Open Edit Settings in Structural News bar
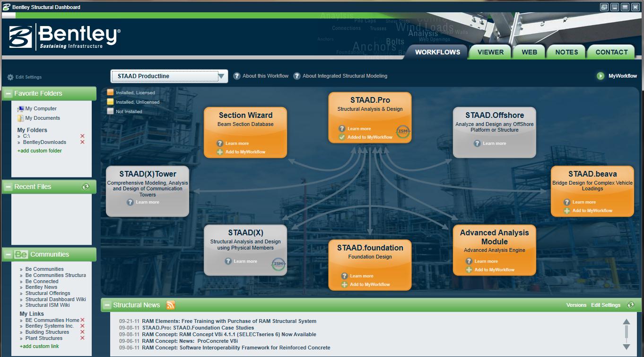This screenshot has height=357, width=644. tap(606, 305)
